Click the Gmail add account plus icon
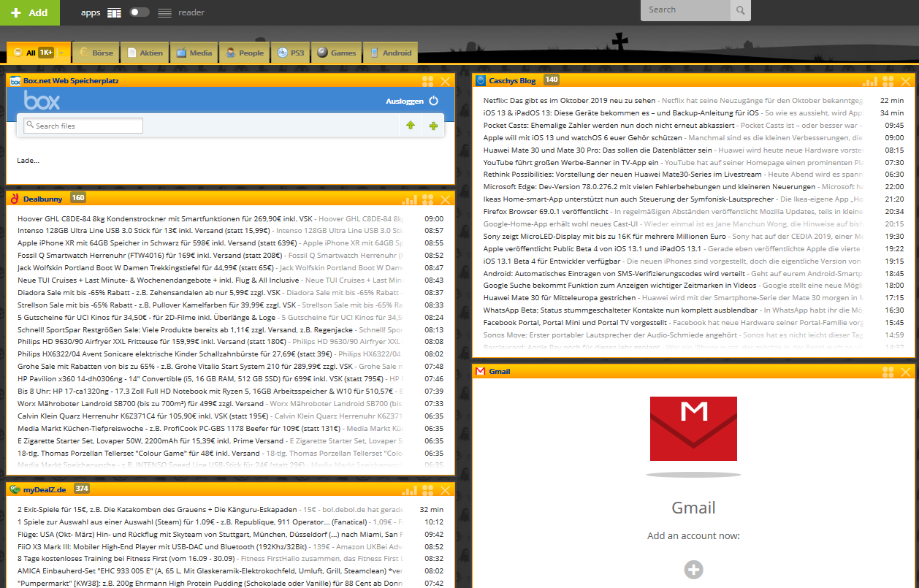Screen dimensions: 919x588 click(x=693, y=570)
